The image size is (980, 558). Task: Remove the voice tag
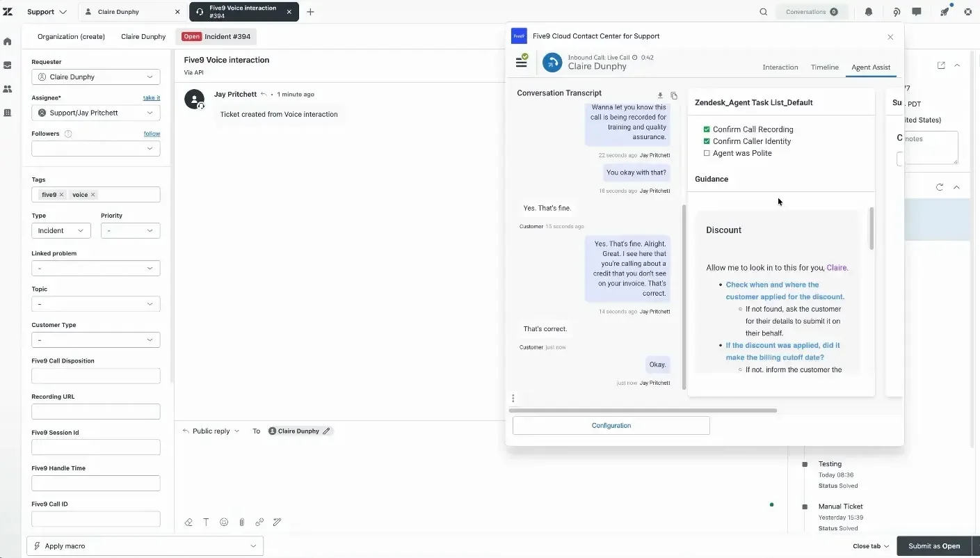coord(93,195)
